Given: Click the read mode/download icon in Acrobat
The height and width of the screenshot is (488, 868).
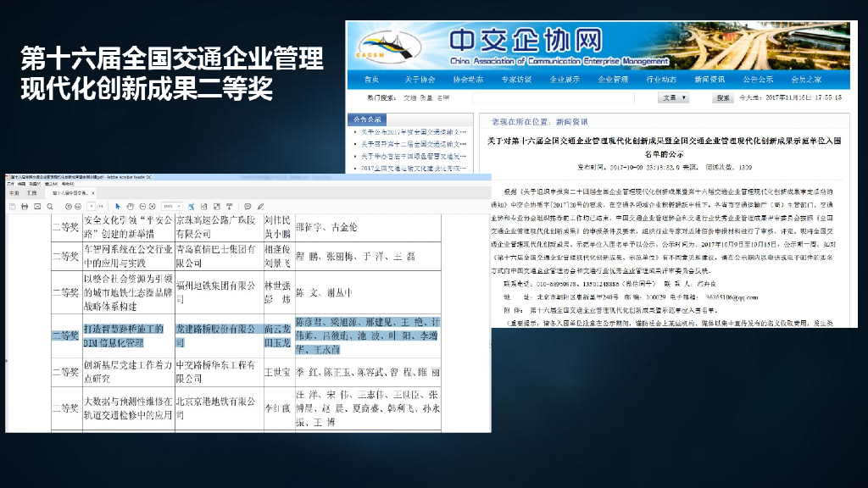Looking at the screenshot, I should (229, 207).
